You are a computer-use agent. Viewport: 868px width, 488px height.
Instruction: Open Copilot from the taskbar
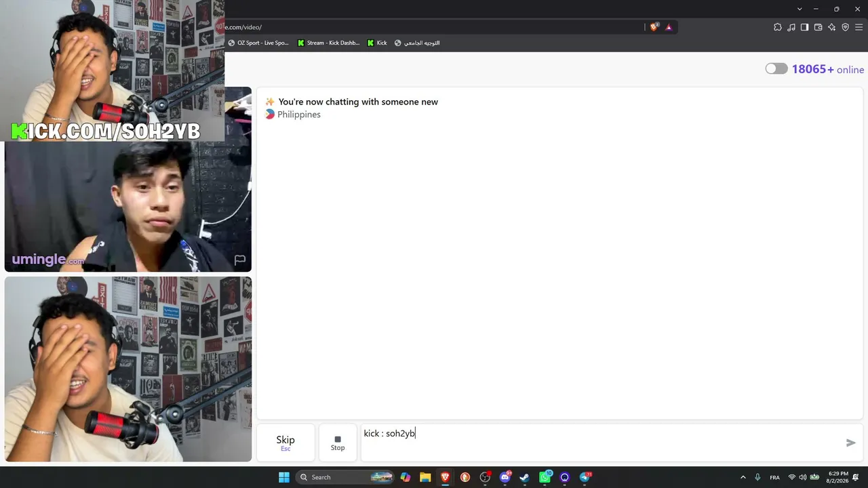tap(406, 477)
